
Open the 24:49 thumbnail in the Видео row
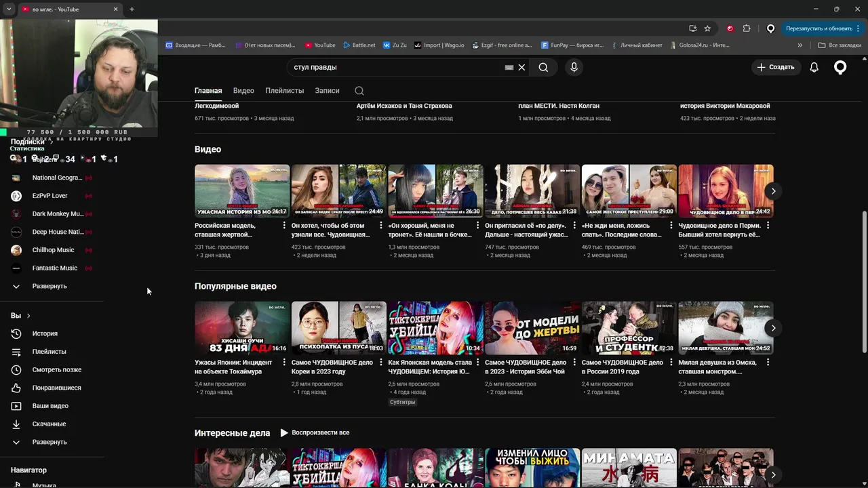(338, 191)
